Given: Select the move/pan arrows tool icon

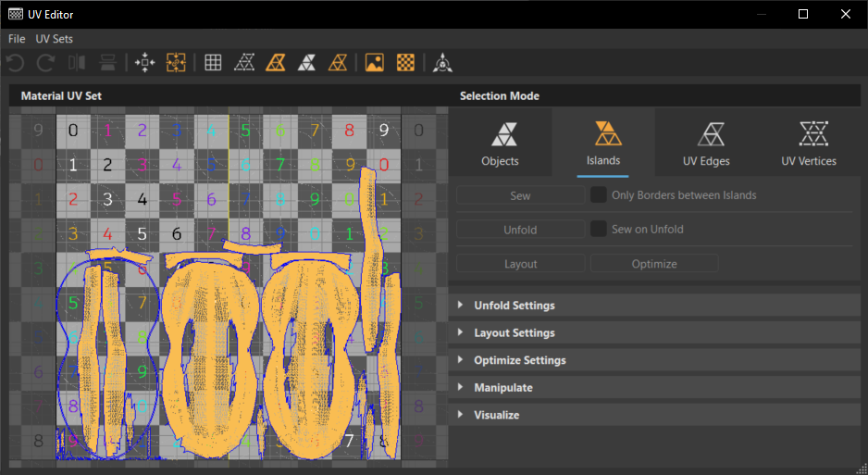Looking at the screenshot, I should point(145,63).
